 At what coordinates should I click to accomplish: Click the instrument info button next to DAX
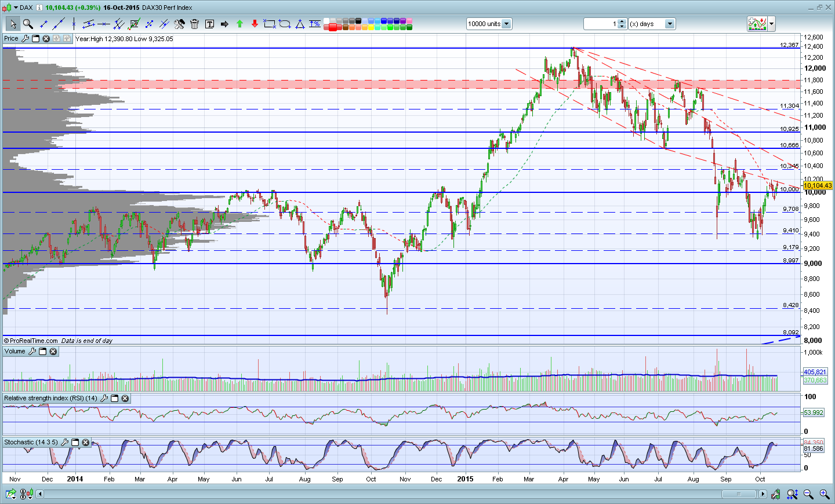point(39,8)
